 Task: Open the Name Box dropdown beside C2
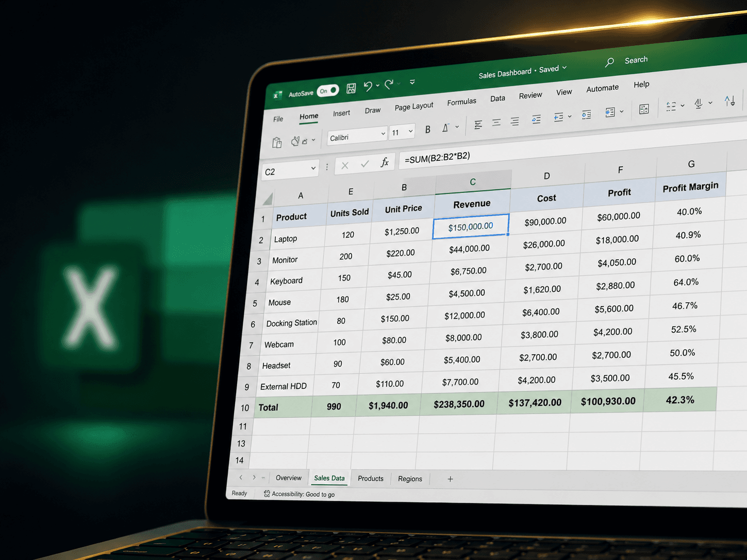point(313,168)
